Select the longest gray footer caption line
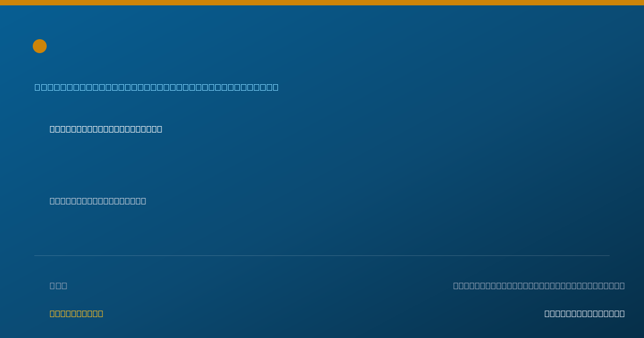This screenshot has height=338, width=644. click(x=539, y=285)
